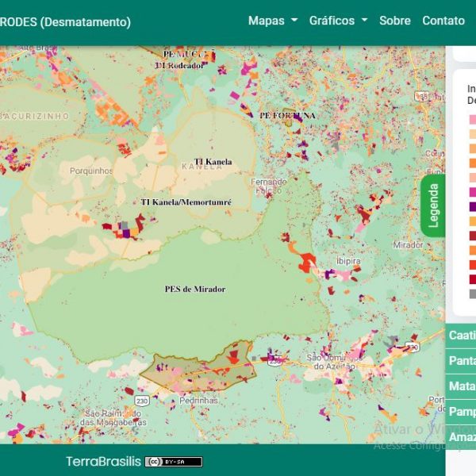Expand the Gráficos dropdown menu

pyautogui.click(x=338, y=21)
